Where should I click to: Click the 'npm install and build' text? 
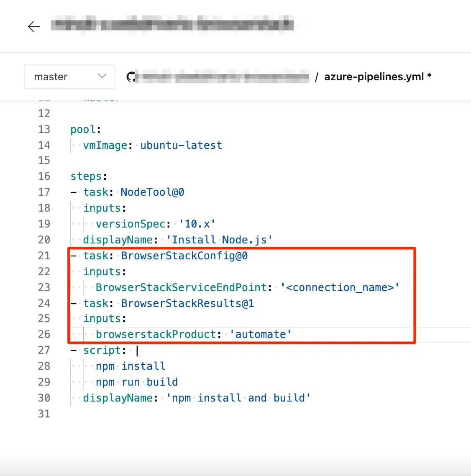point(238,398)
